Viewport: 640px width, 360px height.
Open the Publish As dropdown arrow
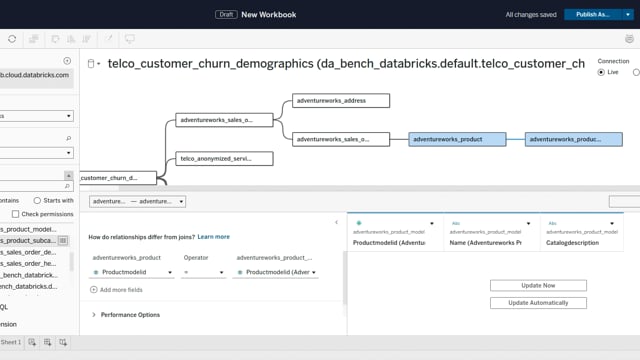(x=628, y=15)
